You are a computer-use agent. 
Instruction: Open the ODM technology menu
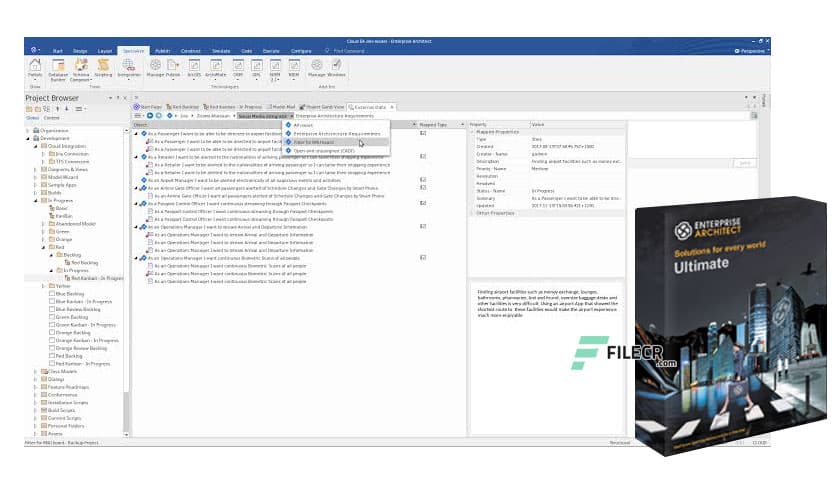point(238,69)
